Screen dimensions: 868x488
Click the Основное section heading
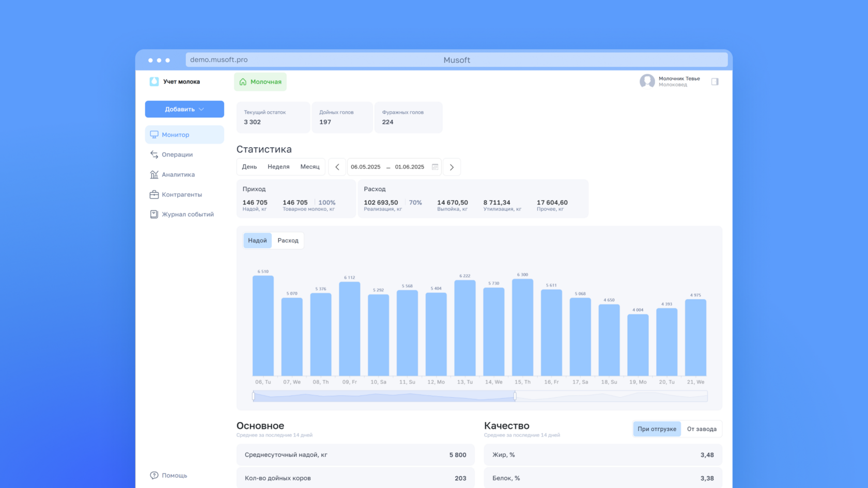click(260, 426)
